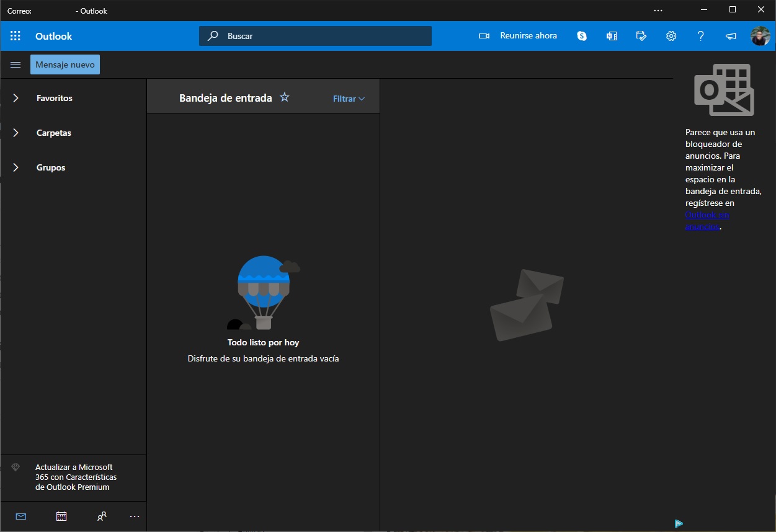This screenshot has width=776, height=532.
Task: Switch to Calendar in bottom navigation
Action: pyautogui.click(x=61, y=516)
